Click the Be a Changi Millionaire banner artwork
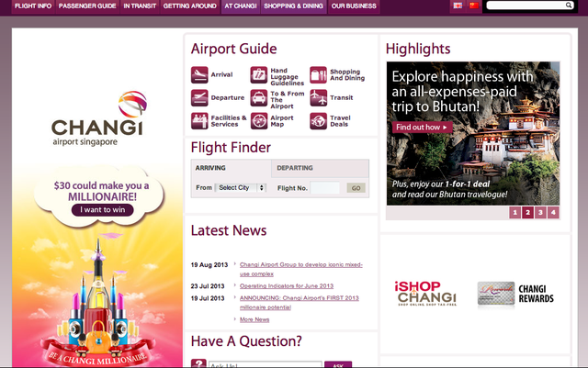The image size is (588, 368). 98,300
